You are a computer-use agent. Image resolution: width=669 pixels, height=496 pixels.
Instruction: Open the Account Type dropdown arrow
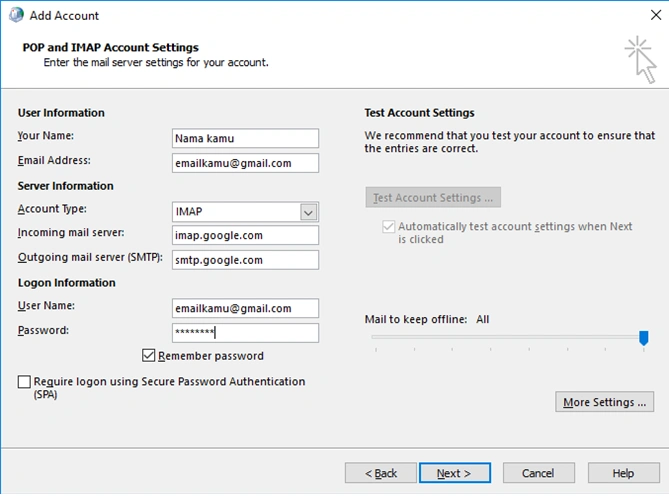308,212
